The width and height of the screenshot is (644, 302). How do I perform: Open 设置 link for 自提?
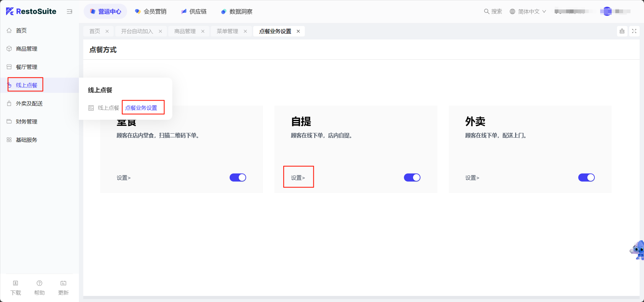[298, 178]
